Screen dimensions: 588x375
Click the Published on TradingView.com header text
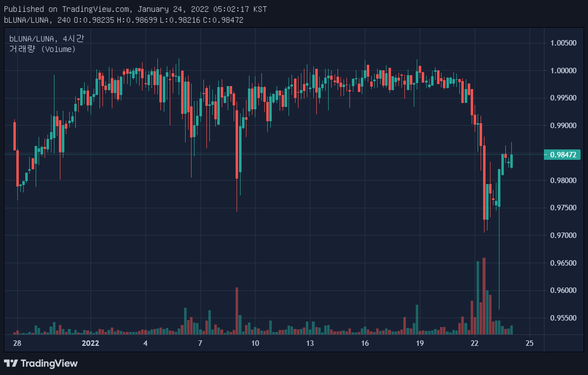(x=136, y=9)
